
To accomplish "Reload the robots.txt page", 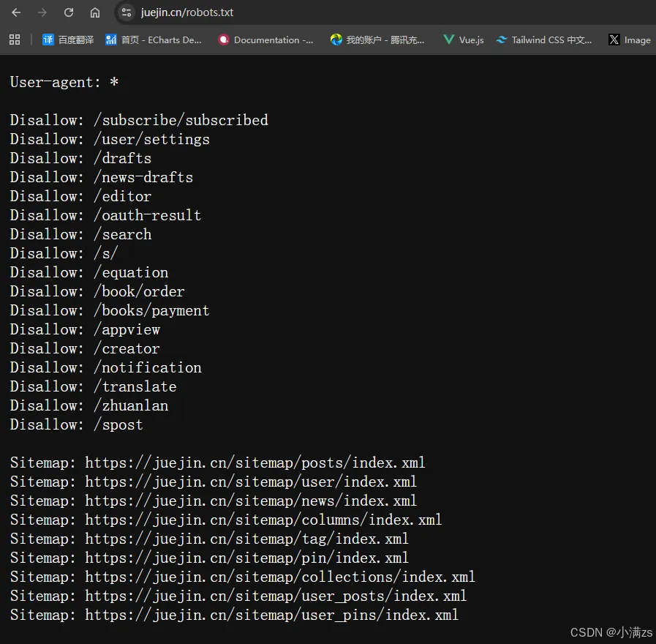I will click(x=69, y=12).
